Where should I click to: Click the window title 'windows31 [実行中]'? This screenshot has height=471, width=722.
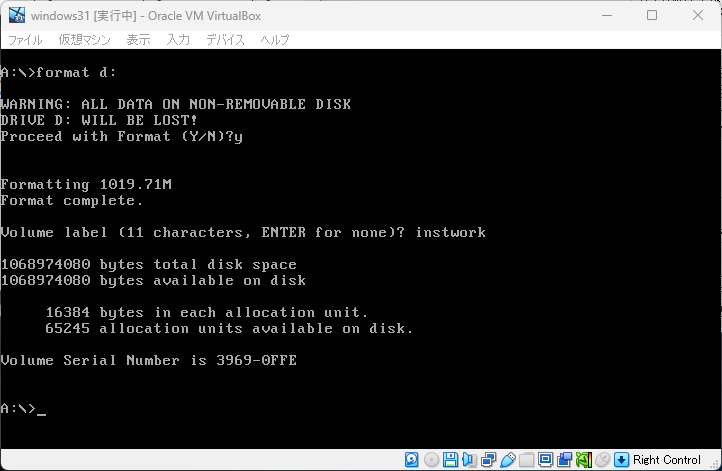(83, 16)
